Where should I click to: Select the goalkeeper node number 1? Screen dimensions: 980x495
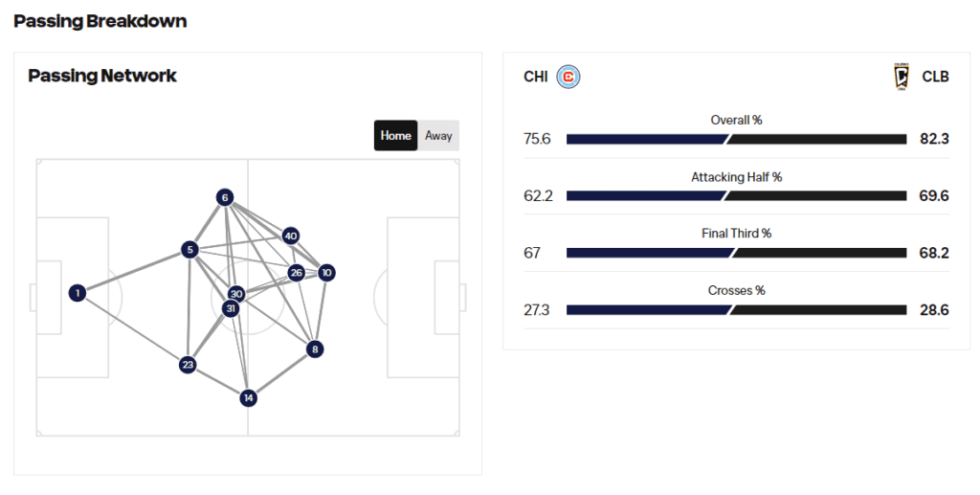tap(78, 293)
